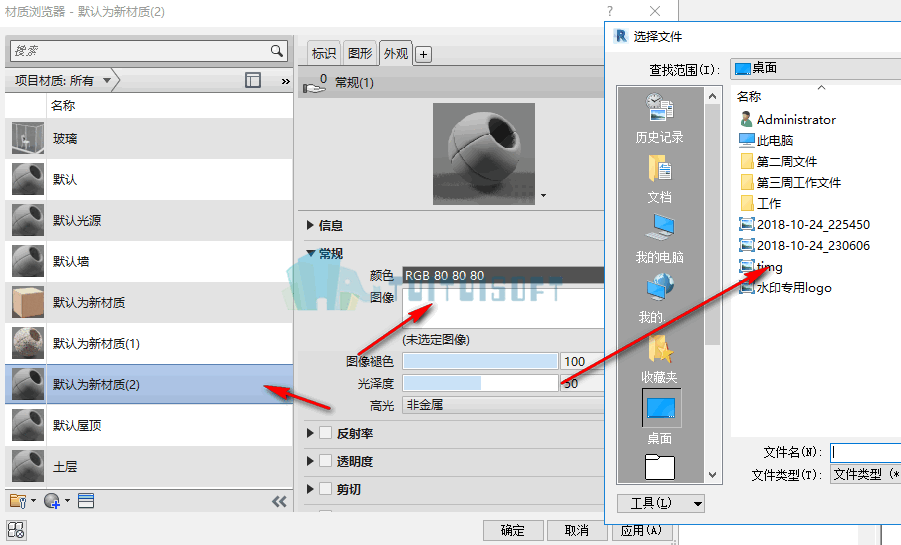This screenshot has width=901, height=545.
Task: Enable the 透明度 checkbox
Action: pyautogui.click(x=325, y=460)
